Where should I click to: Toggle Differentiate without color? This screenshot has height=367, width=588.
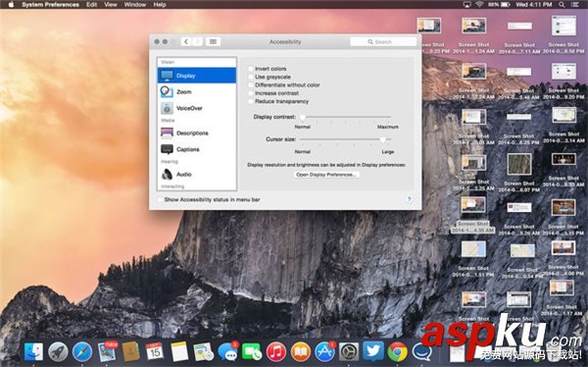click(251, 85)
